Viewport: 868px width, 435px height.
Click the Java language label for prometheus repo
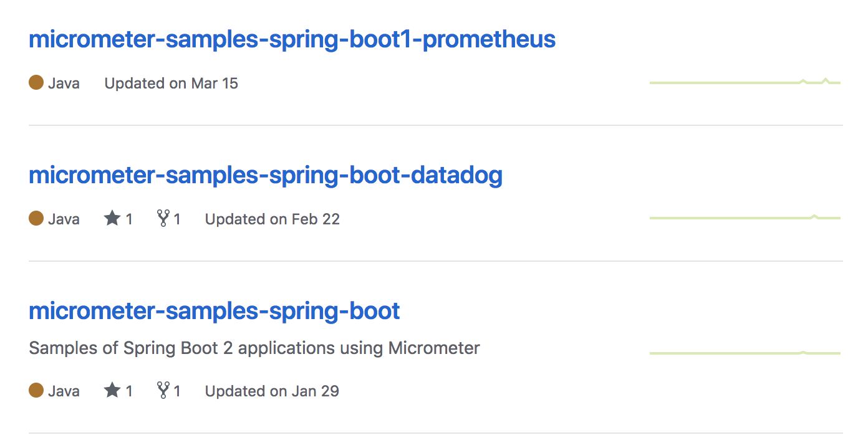pos(64,82)
